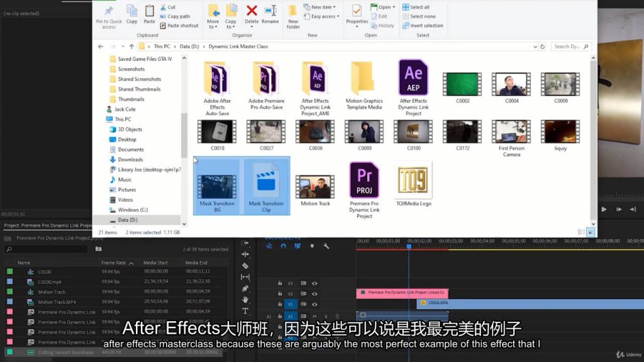Viewport: 644px width, 362px height.
Task: Click the Copy icon in Explorer ribbon
Action: [132, 11]
